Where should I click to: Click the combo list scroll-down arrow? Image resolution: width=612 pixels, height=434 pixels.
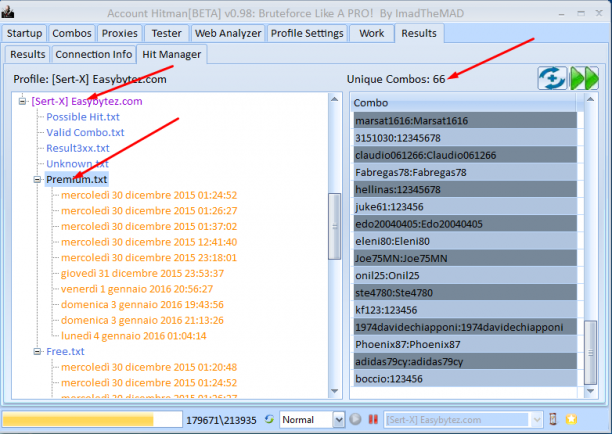coord(590,391)
